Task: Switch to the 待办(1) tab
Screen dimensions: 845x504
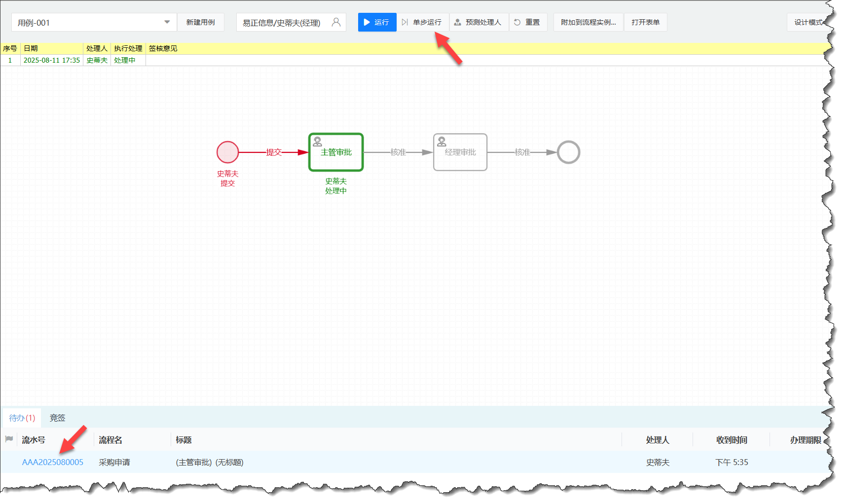Action: (x=22, y=418)
